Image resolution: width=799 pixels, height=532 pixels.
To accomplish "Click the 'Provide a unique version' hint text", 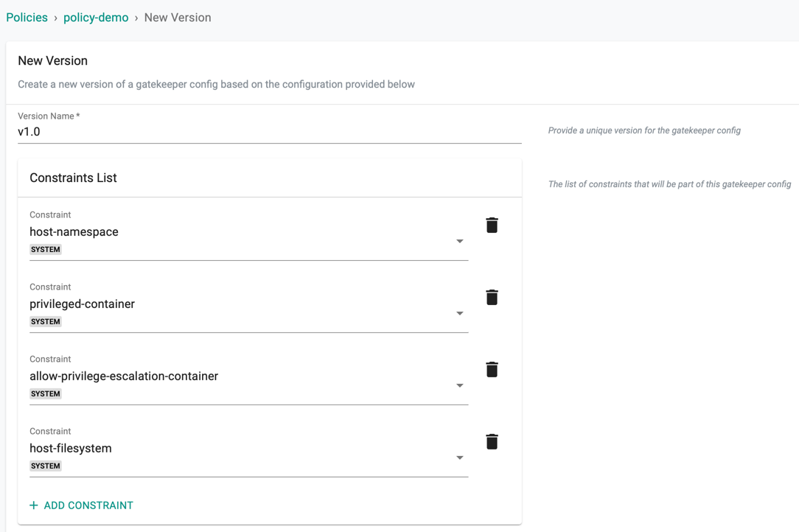I will click(644, 130).
